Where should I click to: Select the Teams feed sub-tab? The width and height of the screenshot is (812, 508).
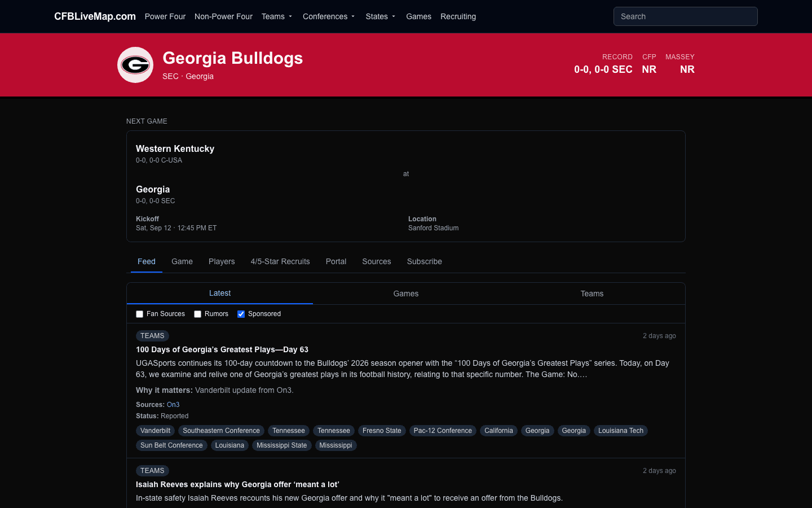592,294
